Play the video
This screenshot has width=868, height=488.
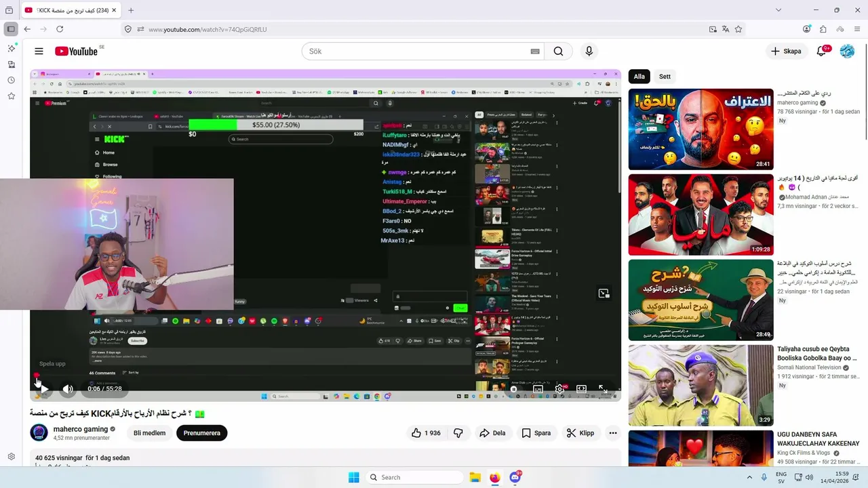[x=44, y=388]
